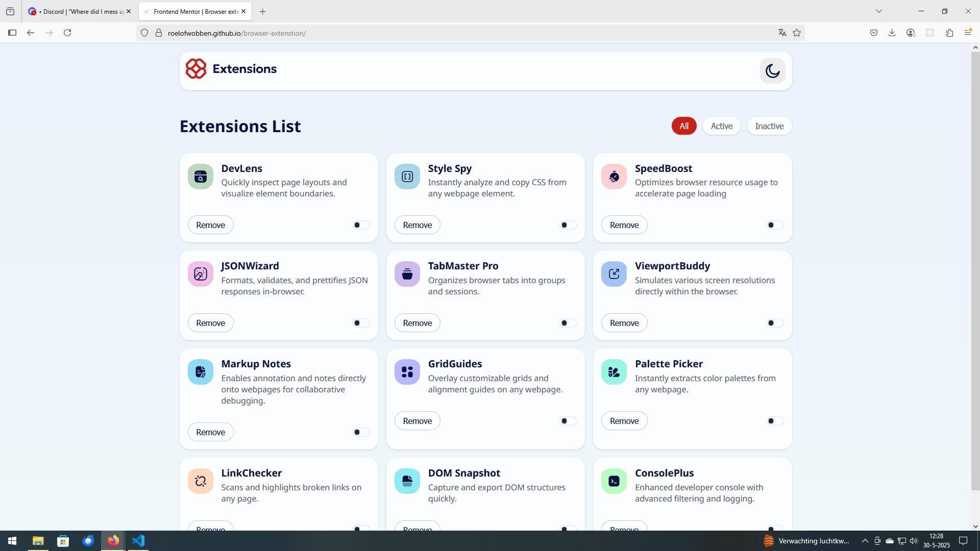The height and width of the screenshot is (551, 980).
Task: Switch to the Discord browser tab
Action: (x=79, y=11)
